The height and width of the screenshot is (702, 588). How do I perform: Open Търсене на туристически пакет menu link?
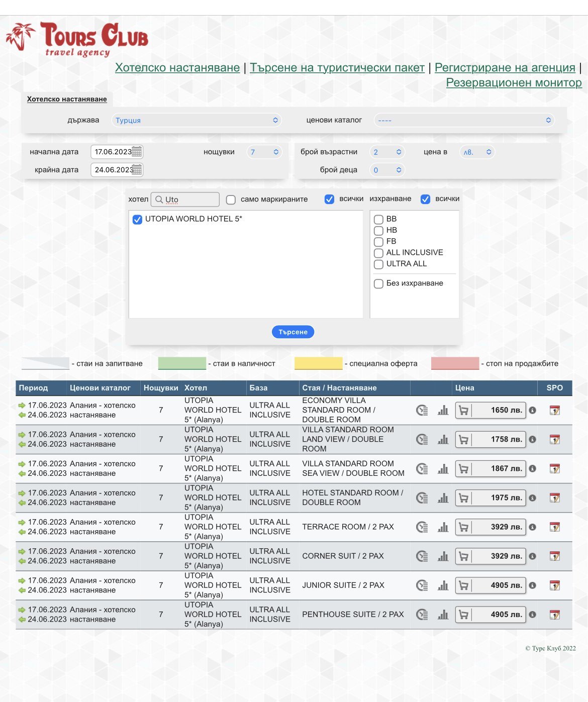click(x=337, y=67)
